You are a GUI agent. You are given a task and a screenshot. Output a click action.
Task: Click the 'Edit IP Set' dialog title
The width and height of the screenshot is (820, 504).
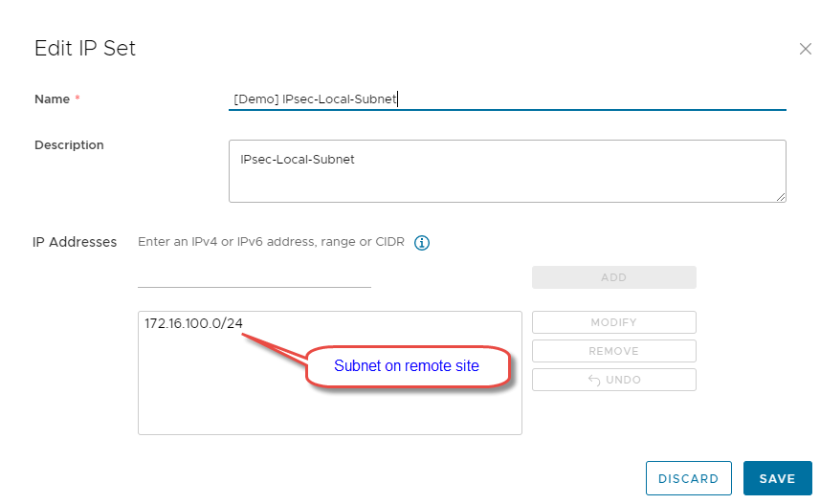[x=85, y=48]
